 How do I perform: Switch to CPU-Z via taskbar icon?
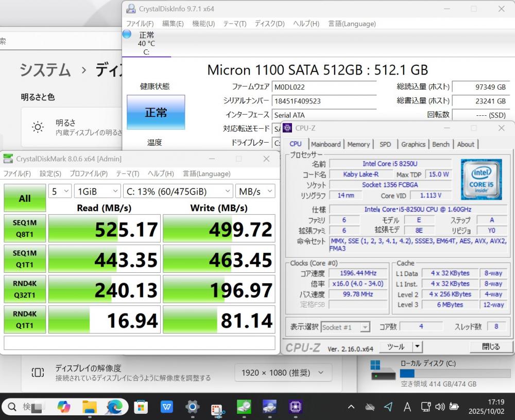pos(295,407)
